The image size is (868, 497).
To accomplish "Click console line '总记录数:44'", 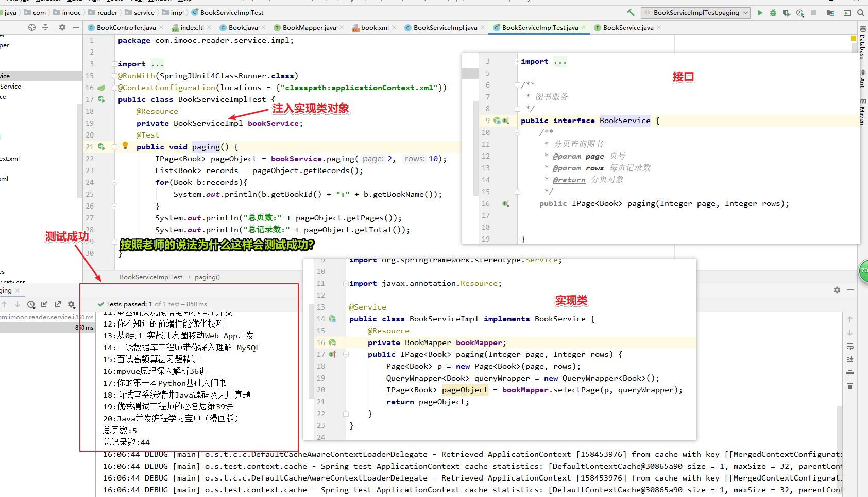I will point(127,442).
